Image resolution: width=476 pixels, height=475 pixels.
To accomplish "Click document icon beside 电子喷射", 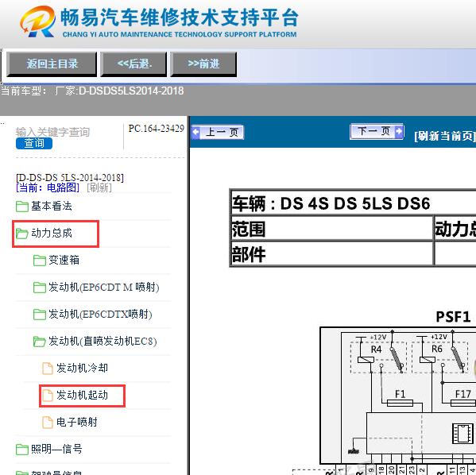I will click(x=48, y=423).
